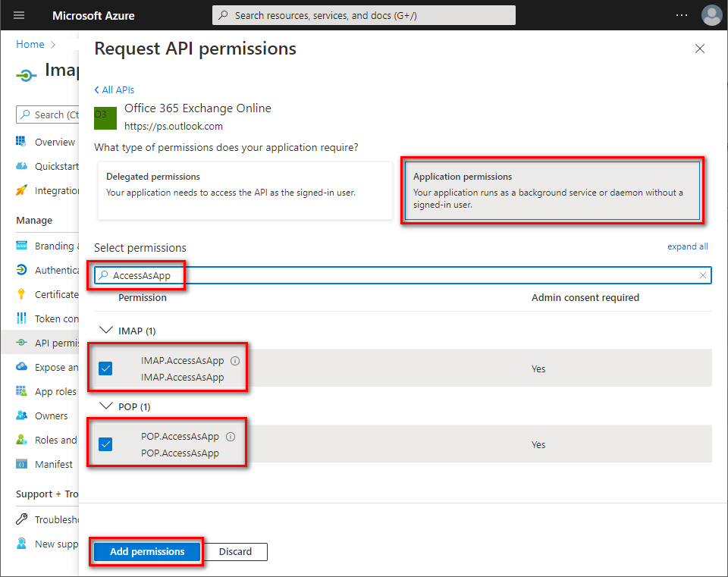Image resolution: width=728 pixels, height=577 pixels.
Task: Click the App roles icon
Action: coord(21,390)
